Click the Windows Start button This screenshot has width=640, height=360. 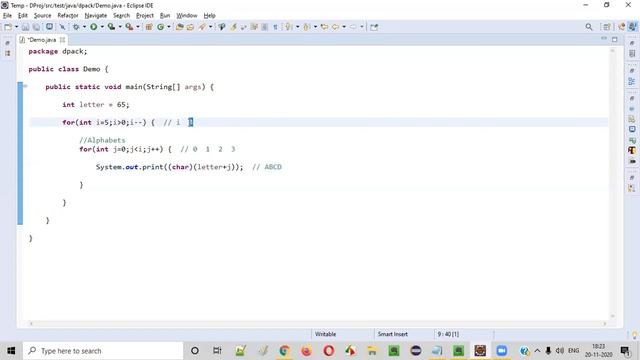[11, 351]
